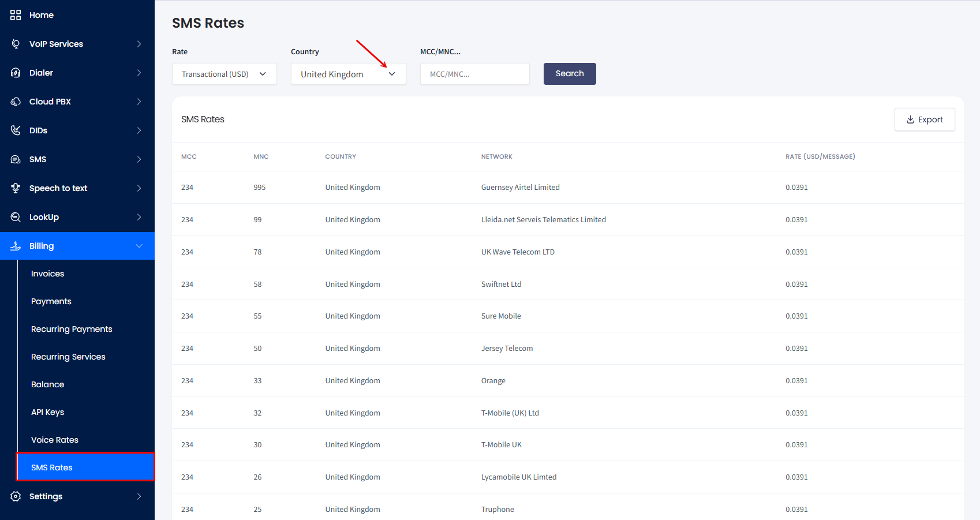Click the Speech to text microphone icon

[x=16, y=188]
